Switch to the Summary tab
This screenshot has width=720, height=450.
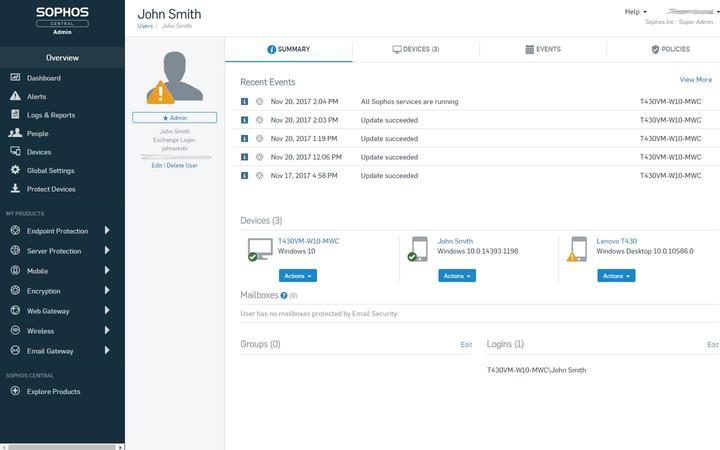(x=288, y=49)
